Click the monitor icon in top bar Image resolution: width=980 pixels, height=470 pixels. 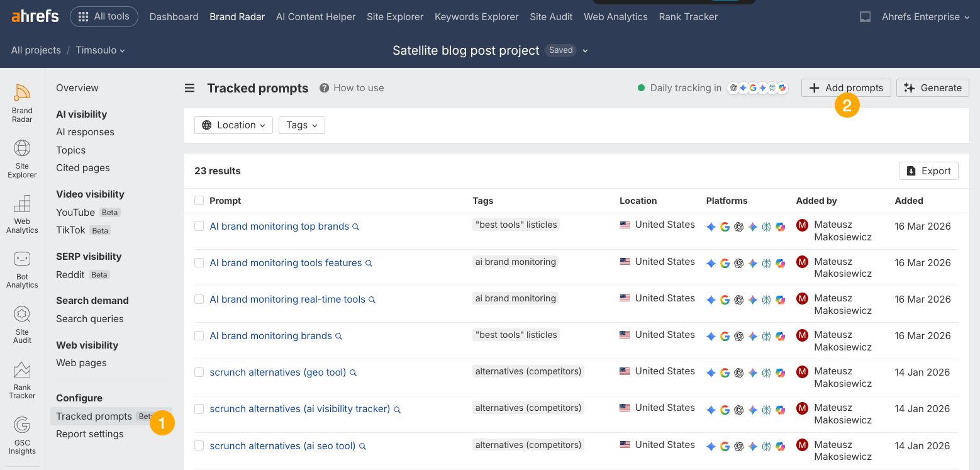[866, 17]
